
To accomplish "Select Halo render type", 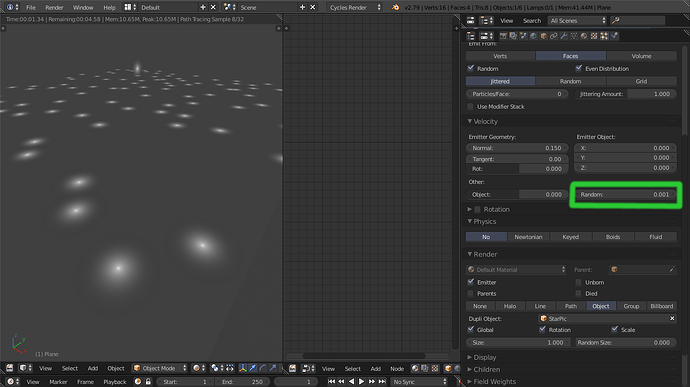I will (510, 306).
